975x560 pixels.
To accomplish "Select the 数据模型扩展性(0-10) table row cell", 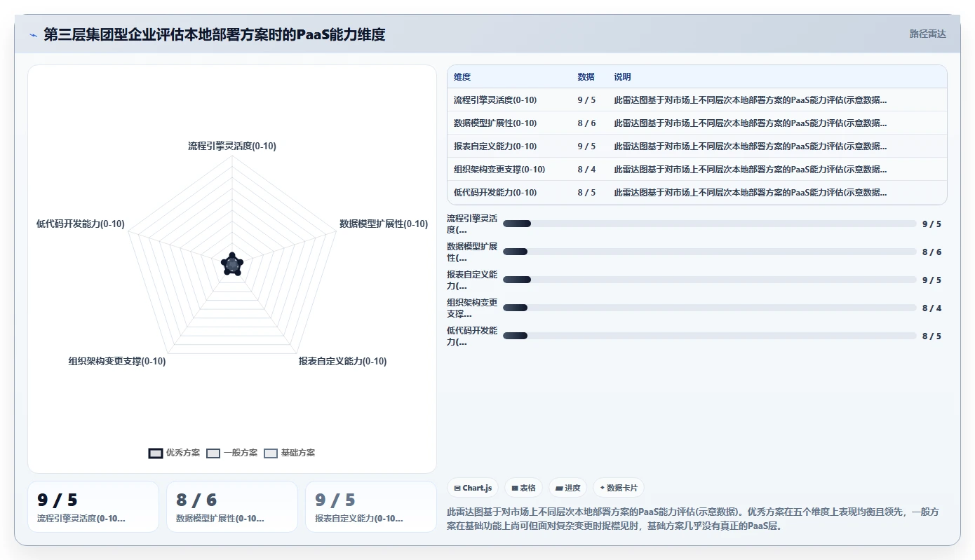I will click(495, 123).
